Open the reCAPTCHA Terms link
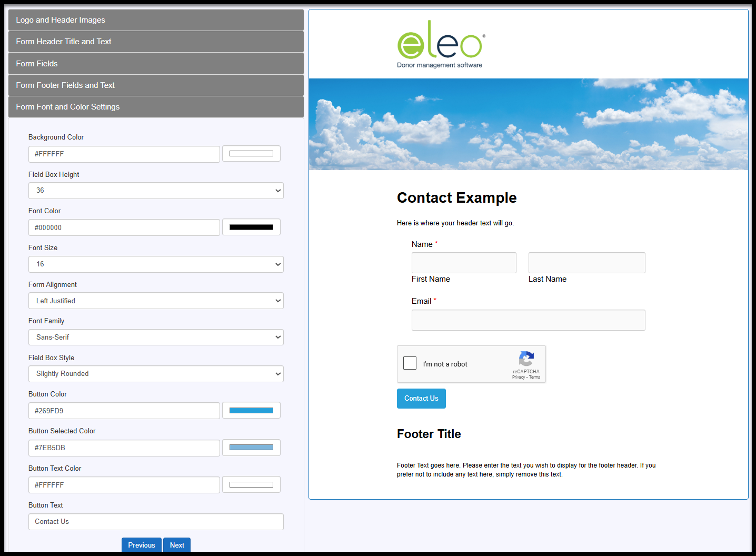This screenshot has width=756, height=556. 535,377
